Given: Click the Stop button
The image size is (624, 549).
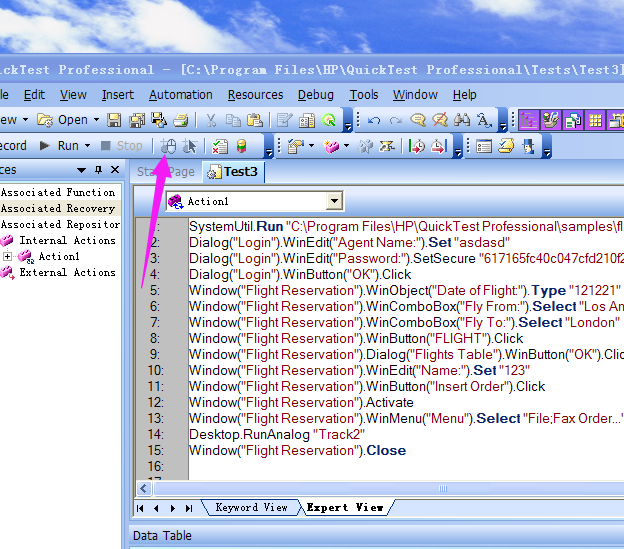Looking at the screenshot, I should (122, 146).
